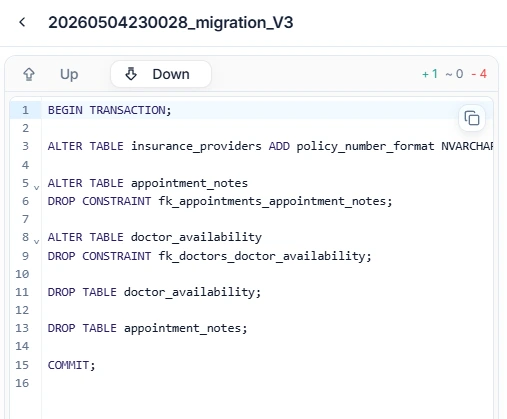The image size is (507, 419).
Task: Click line number 11 in gutter
Action: pos(22,292)
